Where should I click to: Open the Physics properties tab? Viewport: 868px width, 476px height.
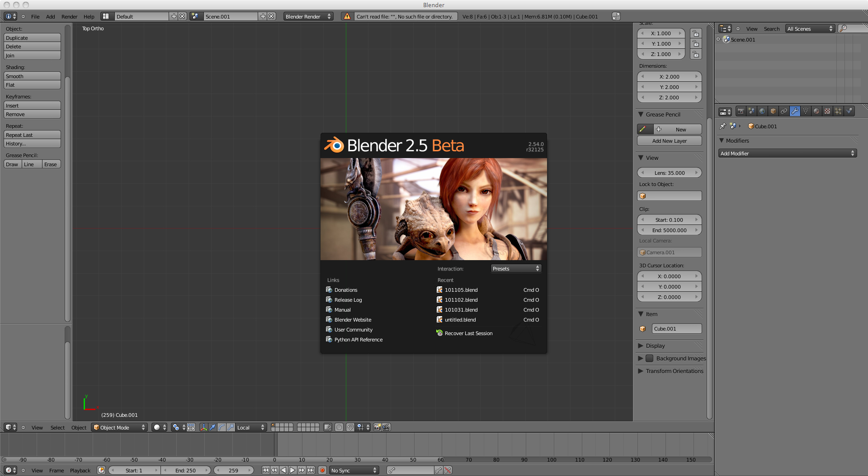pyautogui.click(x=849, y=111)
